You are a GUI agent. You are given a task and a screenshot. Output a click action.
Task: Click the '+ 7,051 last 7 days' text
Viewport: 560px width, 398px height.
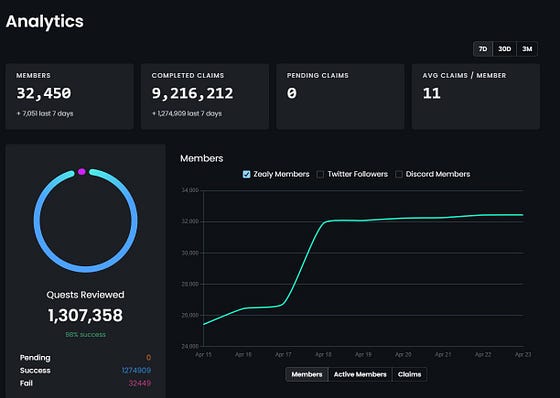45,114
